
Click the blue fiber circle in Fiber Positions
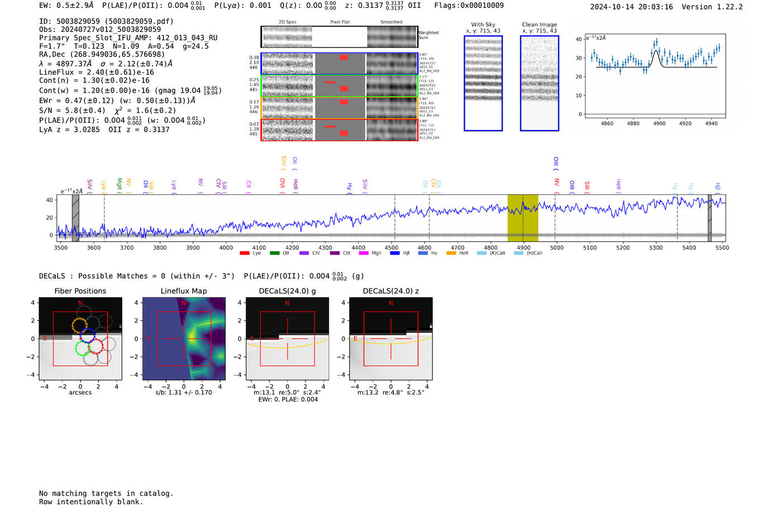click(88, 336)
